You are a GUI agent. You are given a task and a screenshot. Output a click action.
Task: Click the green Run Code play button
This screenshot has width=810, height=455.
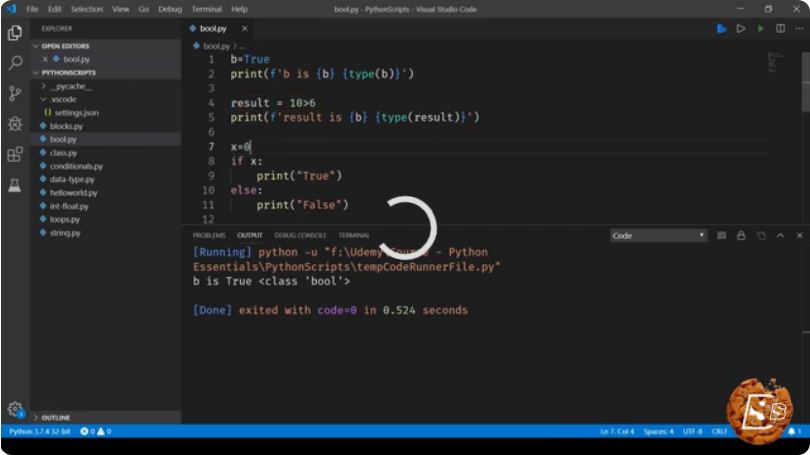(x=760, y=28)
